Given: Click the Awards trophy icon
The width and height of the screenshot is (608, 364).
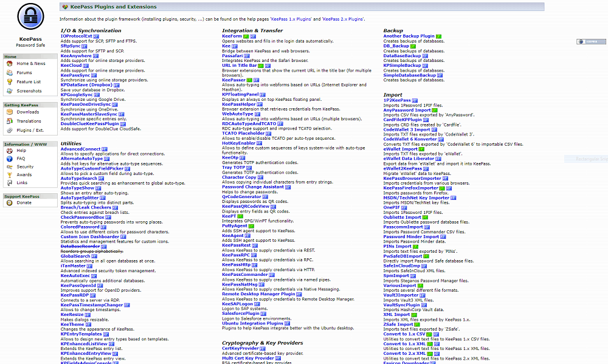Looking at the screenshot, I should pyautogui.click(x=10, y=175).
